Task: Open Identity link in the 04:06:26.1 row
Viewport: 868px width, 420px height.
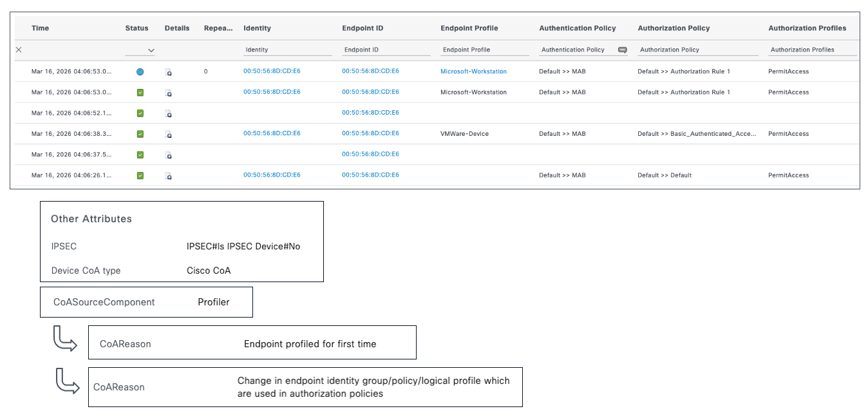Action: (x=272, y=175)
